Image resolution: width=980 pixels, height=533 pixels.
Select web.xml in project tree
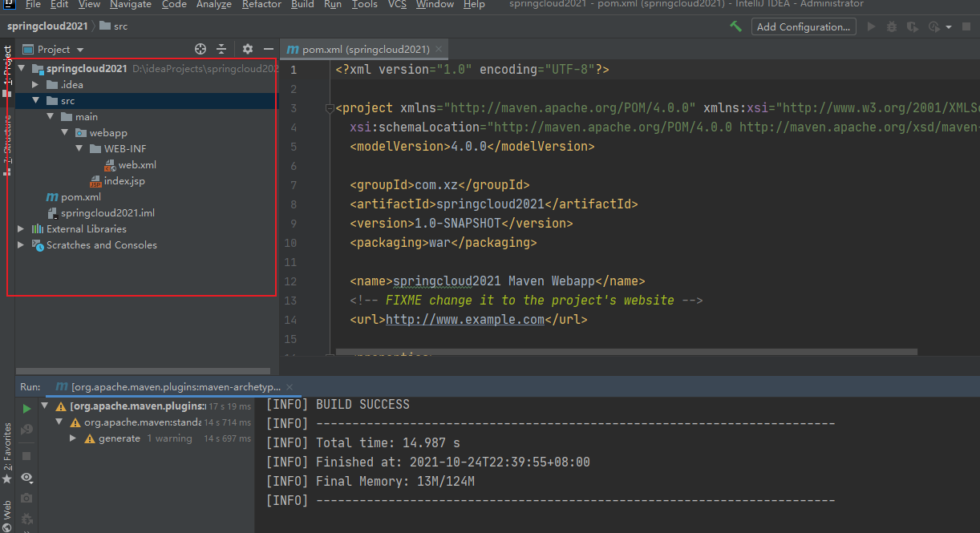point(137,165)
